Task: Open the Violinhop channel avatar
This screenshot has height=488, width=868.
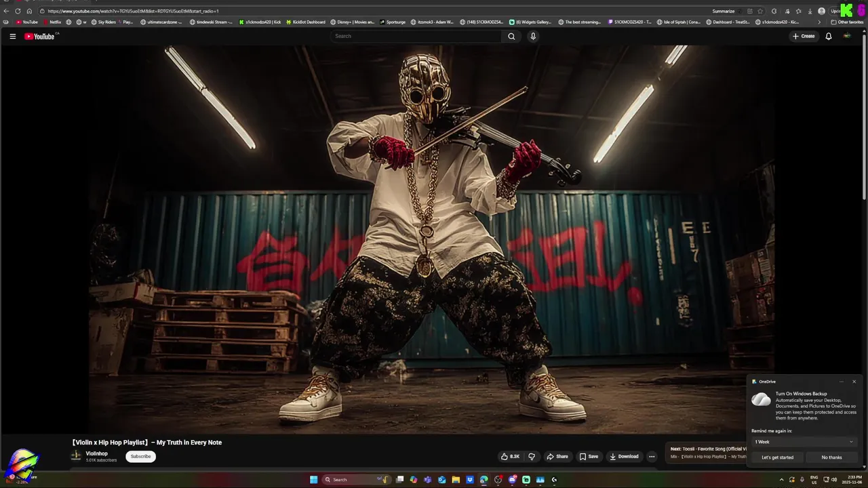Action: click(x=76, y=456)
